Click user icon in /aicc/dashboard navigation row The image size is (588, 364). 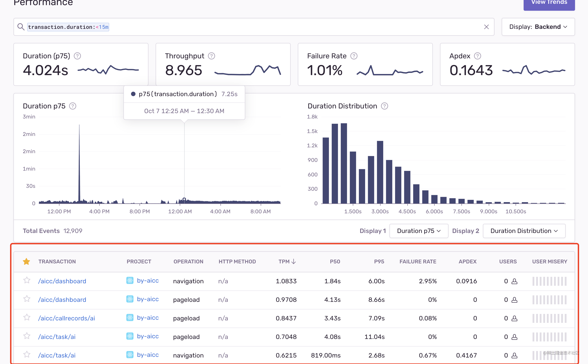pyautogui.click(x=514, y=281)
